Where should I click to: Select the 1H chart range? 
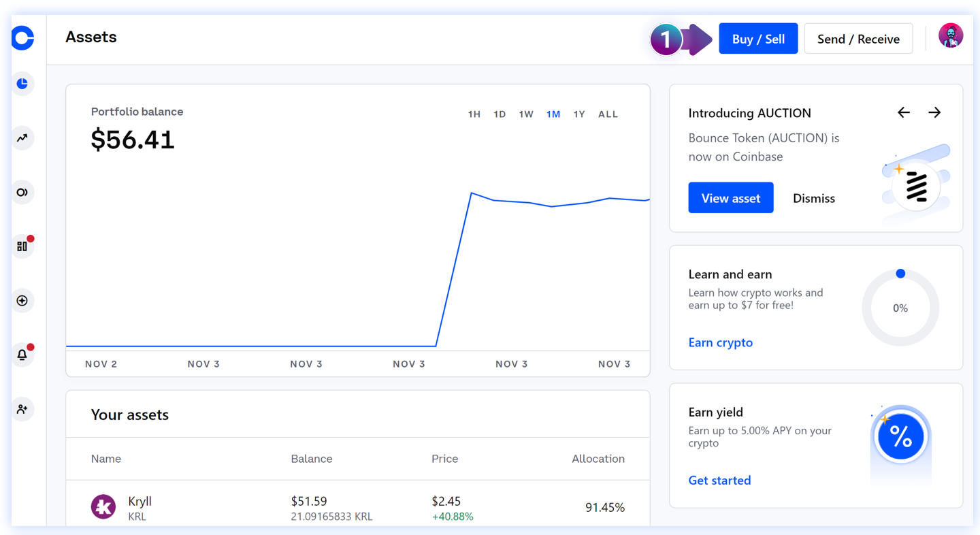[474, 114]
